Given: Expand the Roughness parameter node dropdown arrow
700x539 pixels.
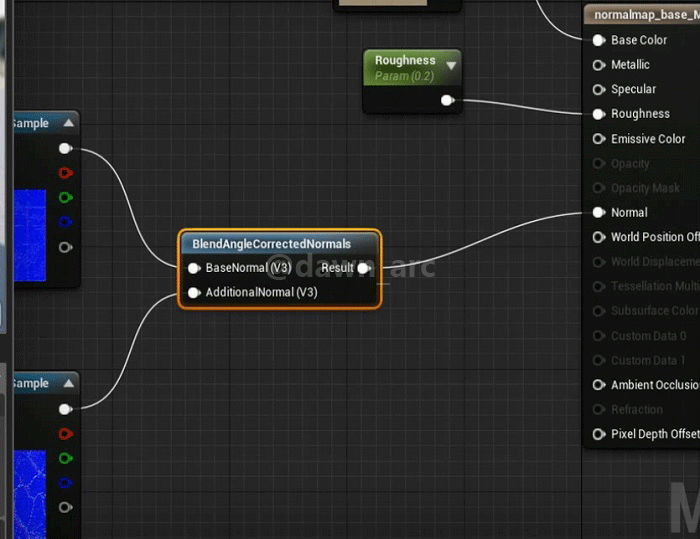Looking at the screenshot, I should point(451,66).
